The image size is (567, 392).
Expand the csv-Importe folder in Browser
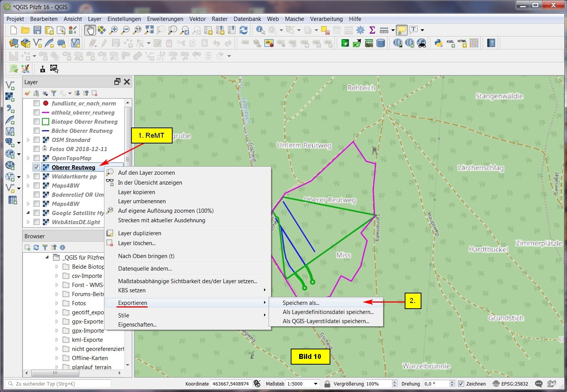coord(57,276)
